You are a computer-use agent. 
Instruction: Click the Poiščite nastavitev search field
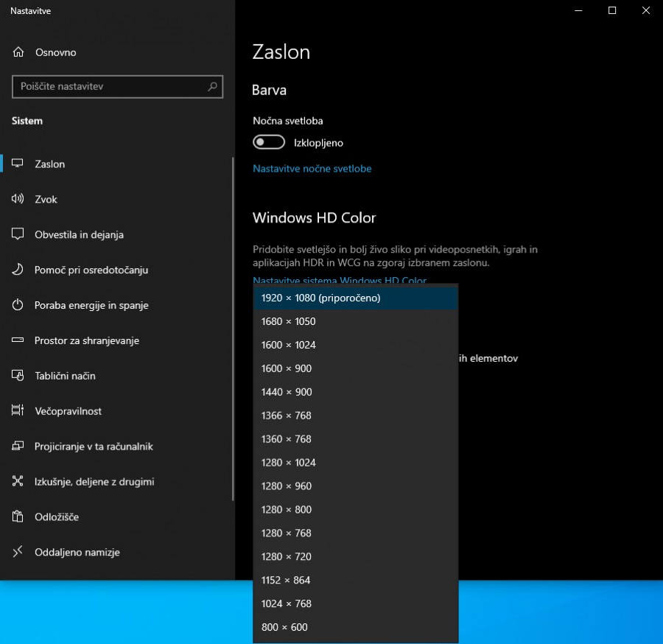click(110, 87)
